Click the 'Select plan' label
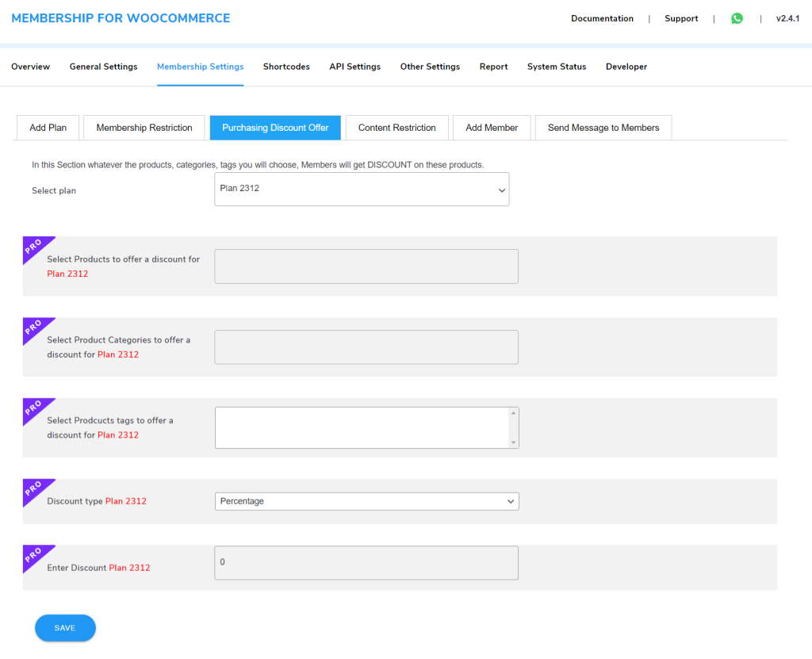 tap(54, 190)
